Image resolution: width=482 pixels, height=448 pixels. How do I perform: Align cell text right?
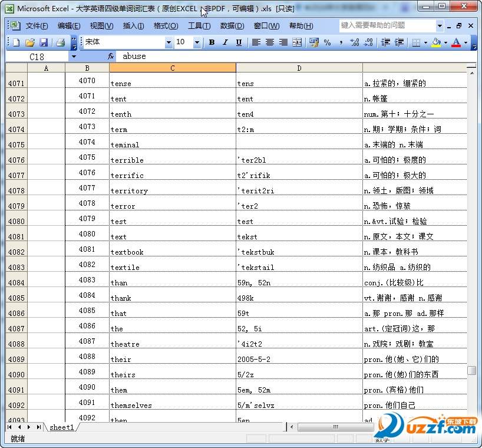tap(283, 42)
